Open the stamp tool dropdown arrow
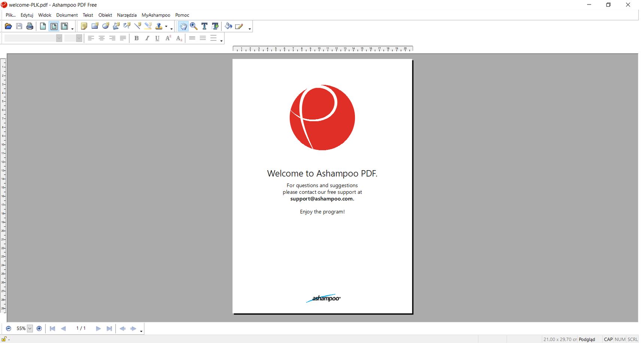 click(166, 27)
